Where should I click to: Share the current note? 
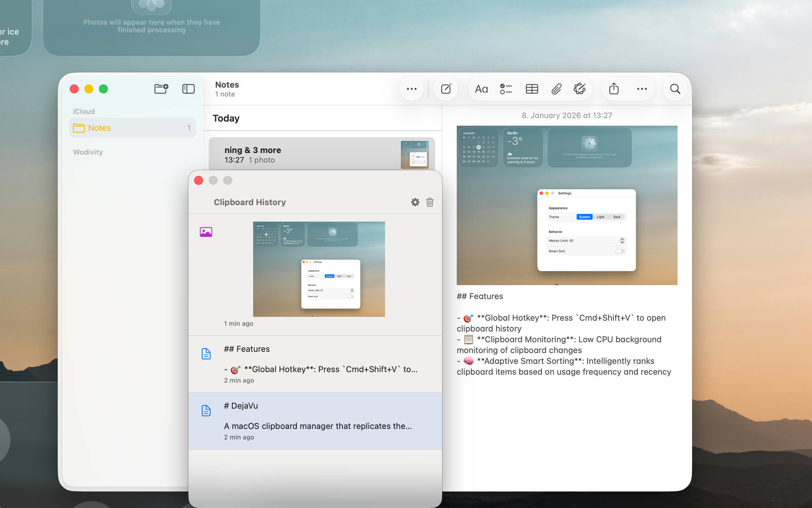pos(614,89)
